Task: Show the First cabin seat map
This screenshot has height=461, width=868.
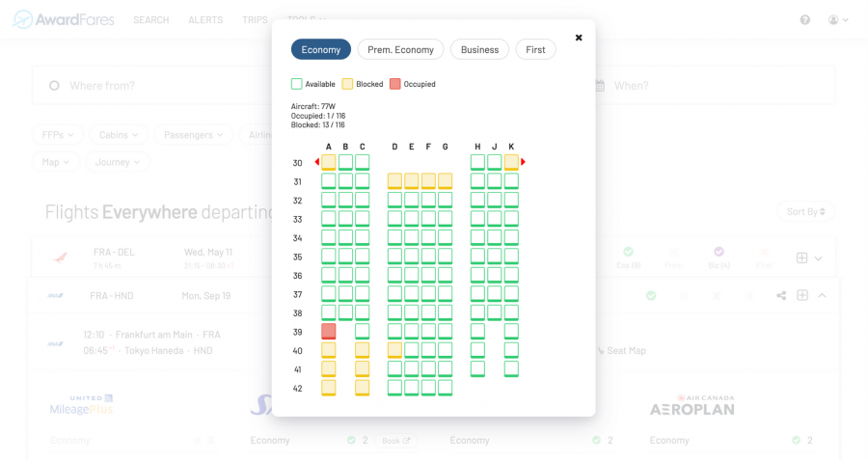Action: (x=535, y=49)
